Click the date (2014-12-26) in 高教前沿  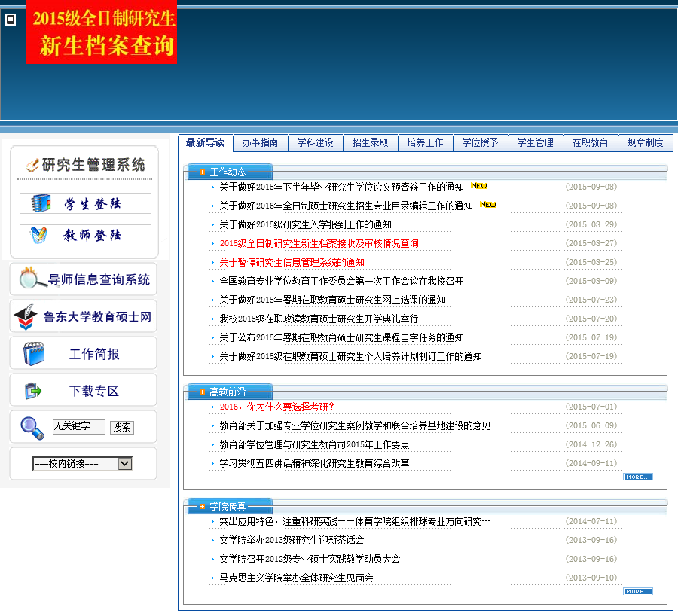pyautogui.click(x=591, y=444)
